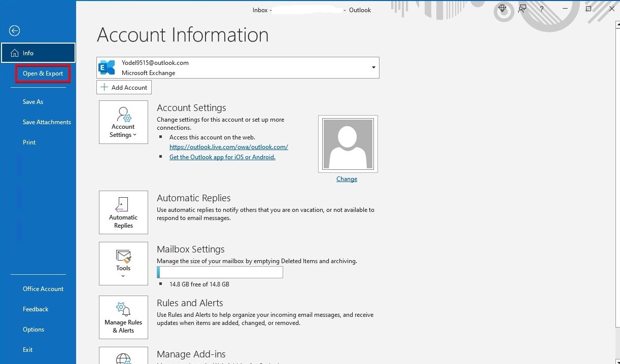Get the Outlook app for iOS or Android
This screenshot has width=620, height=364.
[222, 157]
